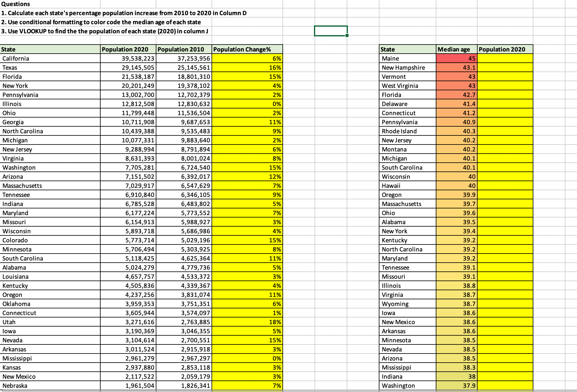The height and width of the screenshot is (392, 577).
Task: Click the 'Nebraska' state cell
Action: tap(50, 385)
